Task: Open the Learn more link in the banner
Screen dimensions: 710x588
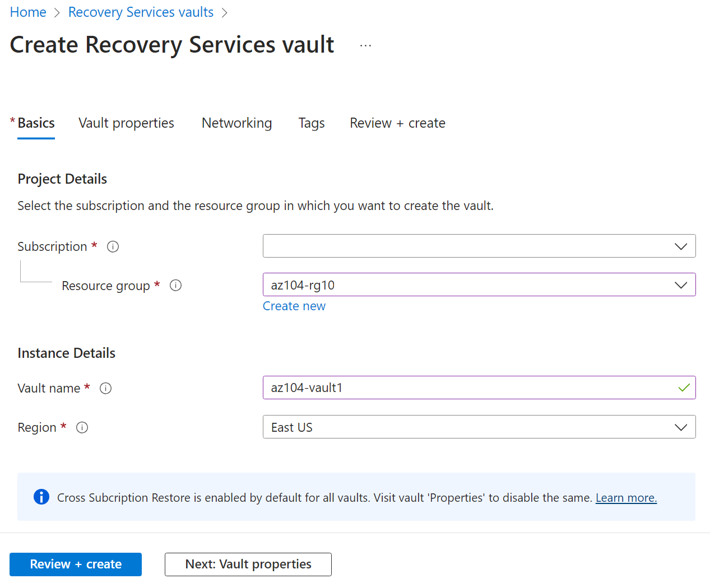Action: click(x=626, y=497)
